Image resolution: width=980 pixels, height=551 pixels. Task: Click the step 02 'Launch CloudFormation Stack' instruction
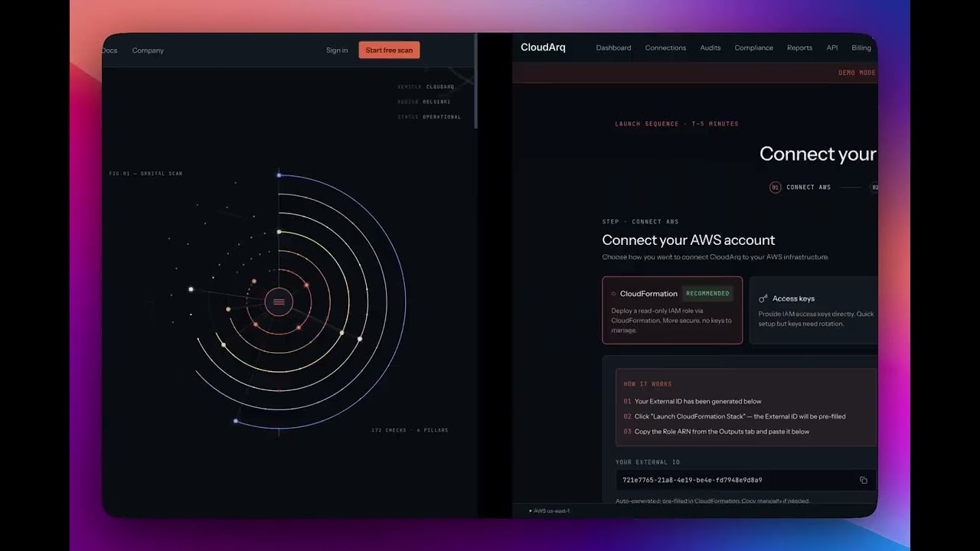tap(740, 416)
